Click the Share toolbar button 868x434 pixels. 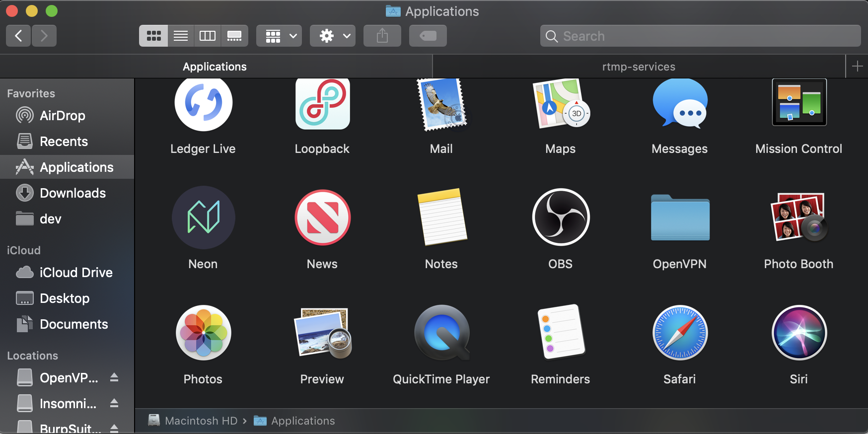point(382,36)
